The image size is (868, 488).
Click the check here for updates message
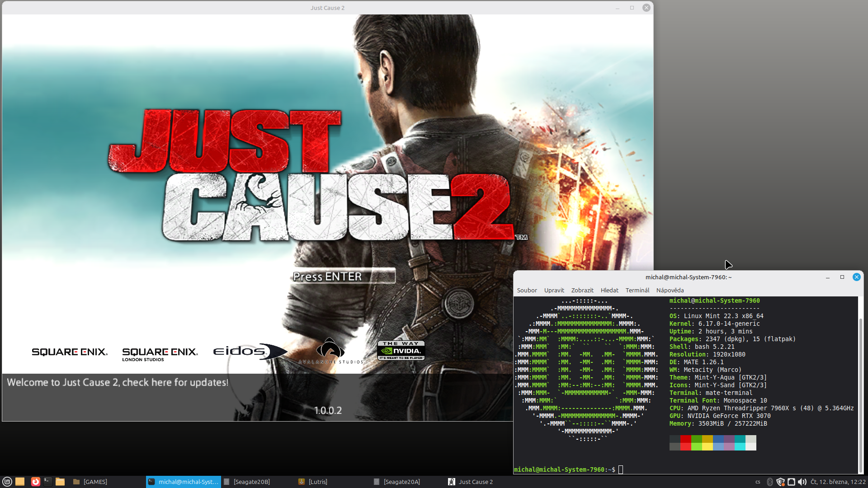[118, 382]
